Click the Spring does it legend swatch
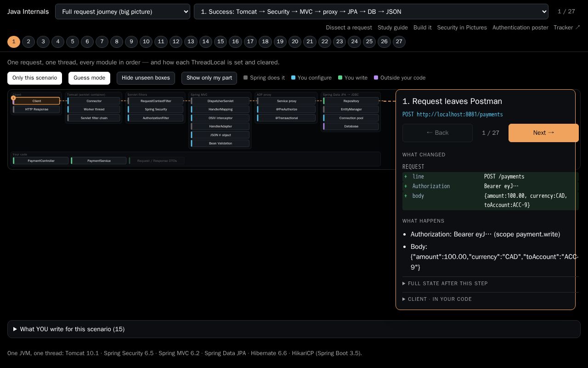 pyautogui.click(x=246, y=78)
